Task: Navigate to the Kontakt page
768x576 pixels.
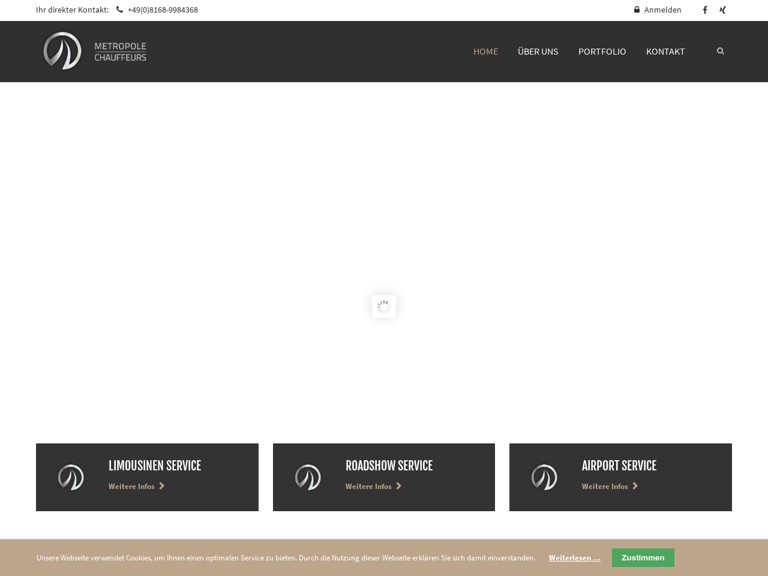Action: tap(665, 51)
